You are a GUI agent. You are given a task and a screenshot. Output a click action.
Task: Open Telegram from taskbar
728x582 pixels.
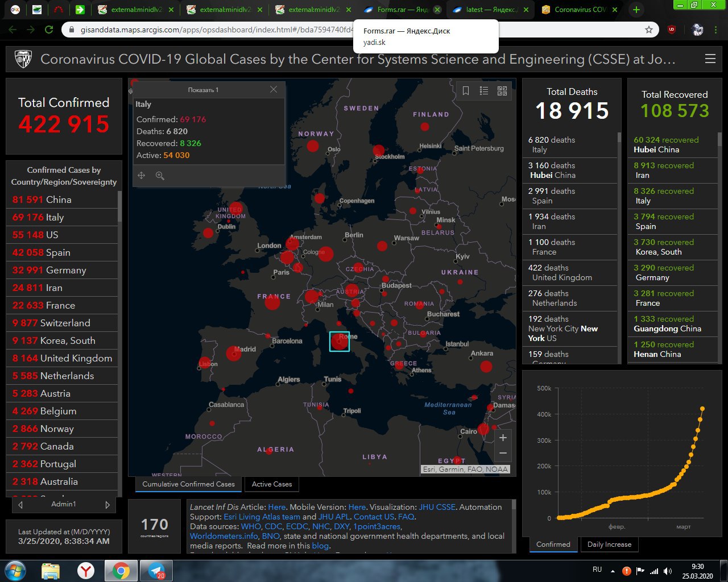[156, 571]
